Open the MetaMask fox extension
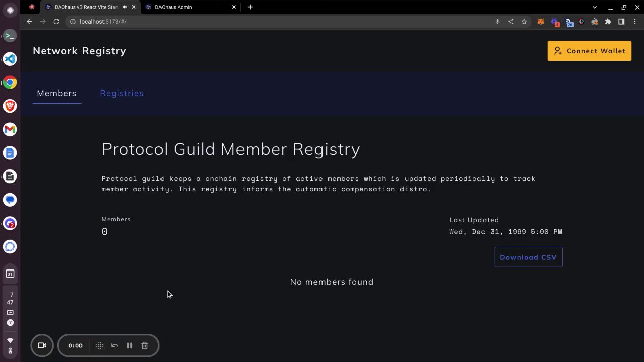The image size is (644, 362). tap(541, 22)
